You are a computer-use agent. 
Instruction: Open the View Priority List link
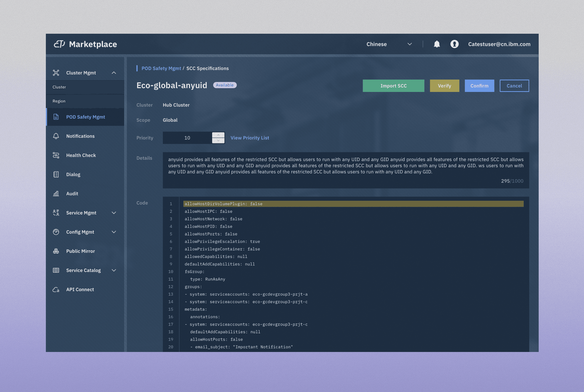coord(250,138)
